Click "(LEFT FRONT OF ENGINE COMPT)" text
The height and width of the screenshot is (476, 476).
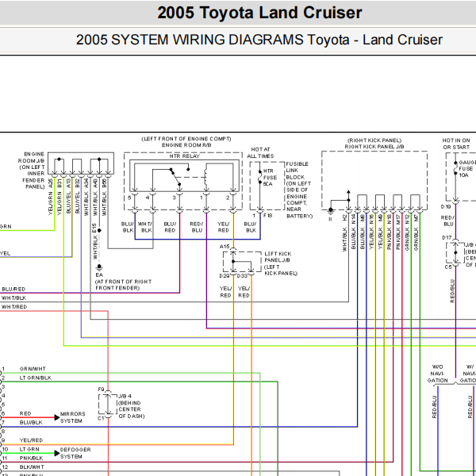click(x=186, y=139)
